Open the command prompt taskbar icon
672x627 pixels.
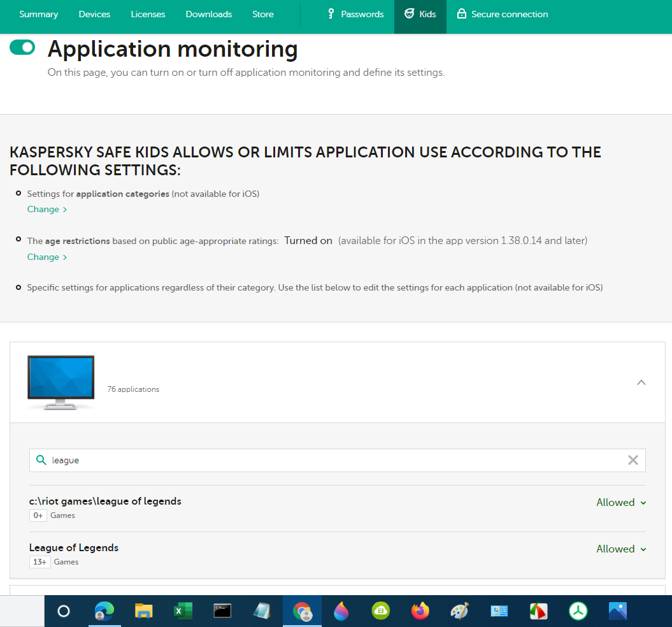coord(222,611)
